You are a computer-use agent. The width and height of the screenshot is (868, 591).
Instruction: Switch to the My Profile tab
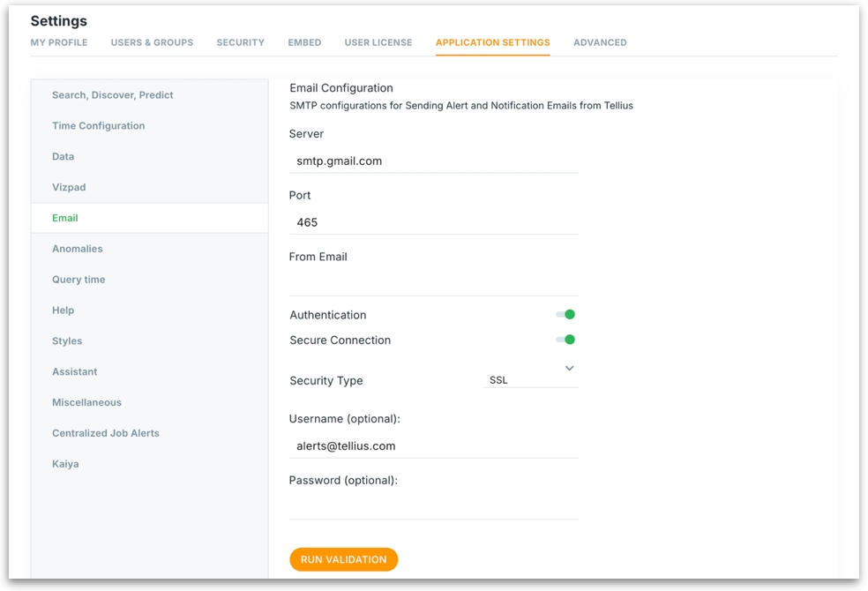point(59,42)
